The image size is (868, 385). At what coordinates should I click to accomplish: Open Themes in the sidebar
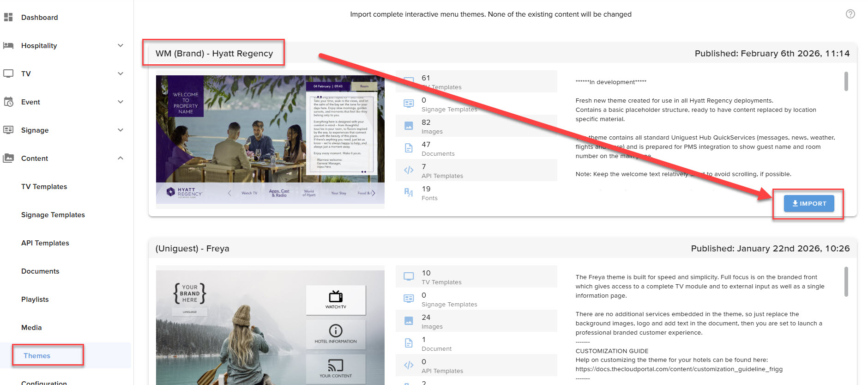pyautogui.click(x=37, y=356)
